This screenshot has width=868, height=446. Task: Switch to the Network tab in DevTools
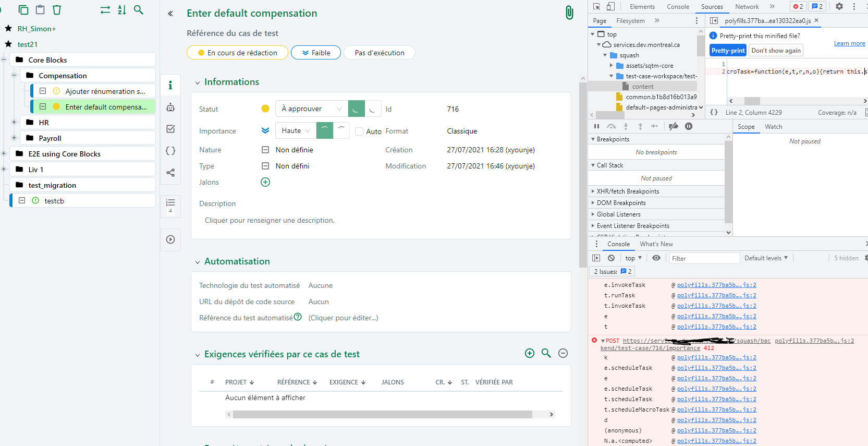pyautogui.click(x=747, y=7)
